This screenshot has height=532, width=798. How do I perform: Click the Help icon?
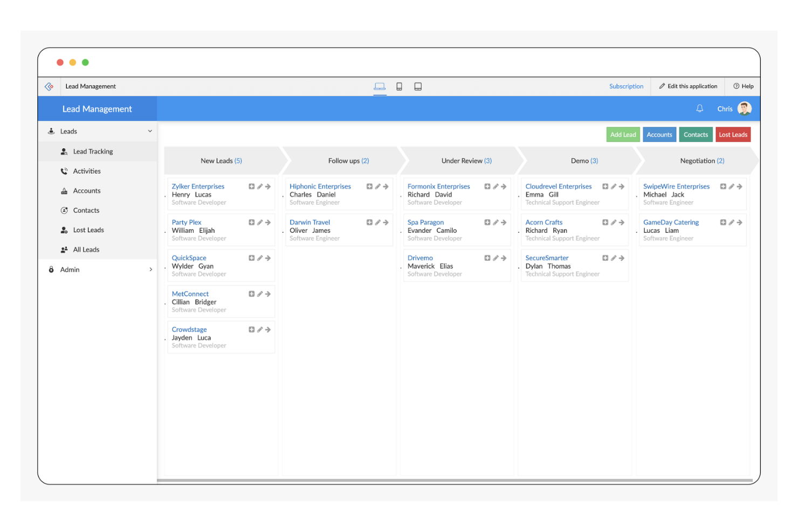[736, 86]
